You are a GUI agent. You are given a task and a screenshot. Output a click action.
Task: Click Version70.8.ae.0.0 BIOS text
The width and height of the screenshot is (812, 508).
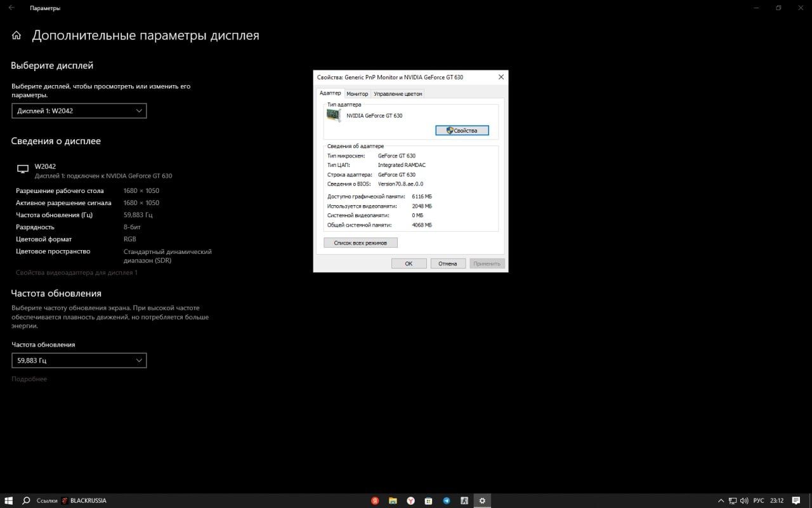400,184
